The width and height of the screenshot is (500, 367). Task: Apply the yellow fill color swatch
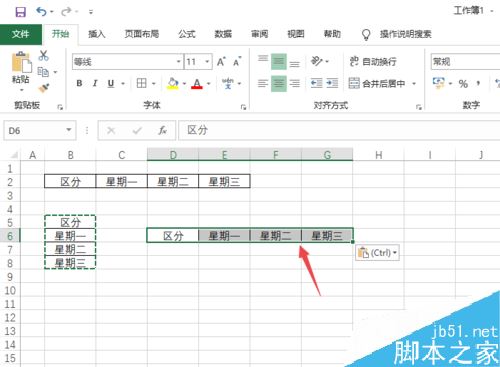click(173, 83)
